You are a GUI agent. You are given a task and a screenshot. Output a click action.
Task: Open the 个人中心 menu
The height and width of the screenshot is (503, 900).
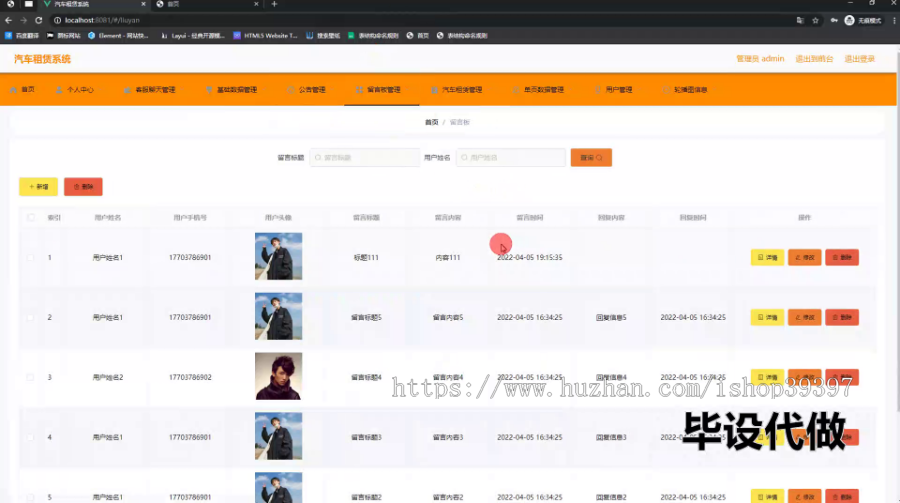tap(80, 90)
